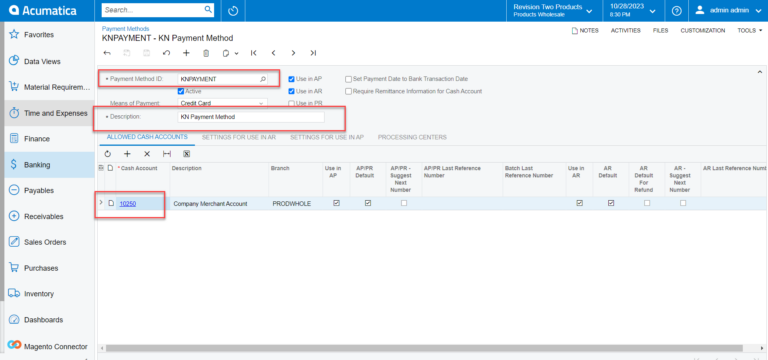Toggle AP/PR Default for account 10250

click(368, 203)
